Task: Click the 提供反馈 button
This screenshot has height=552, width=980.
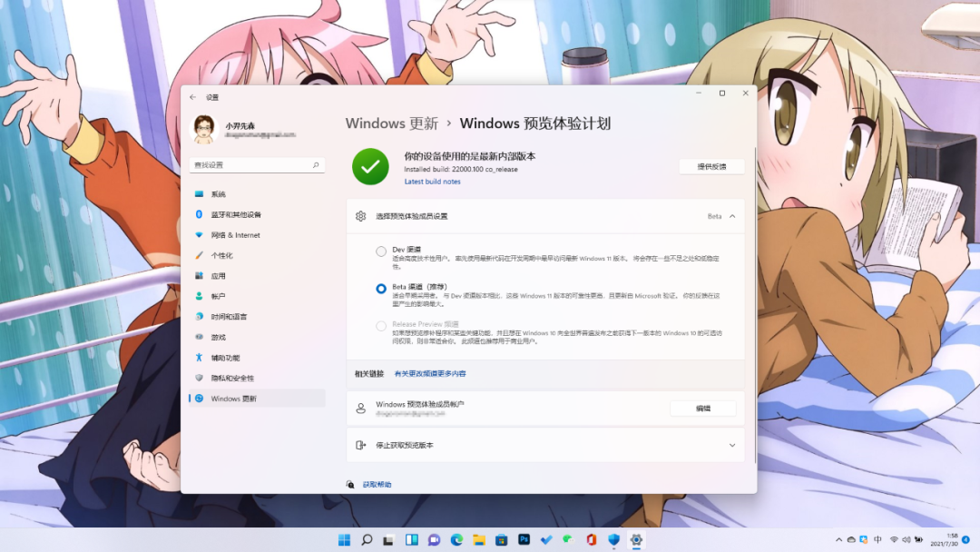Action: click(x=711, y=166)
